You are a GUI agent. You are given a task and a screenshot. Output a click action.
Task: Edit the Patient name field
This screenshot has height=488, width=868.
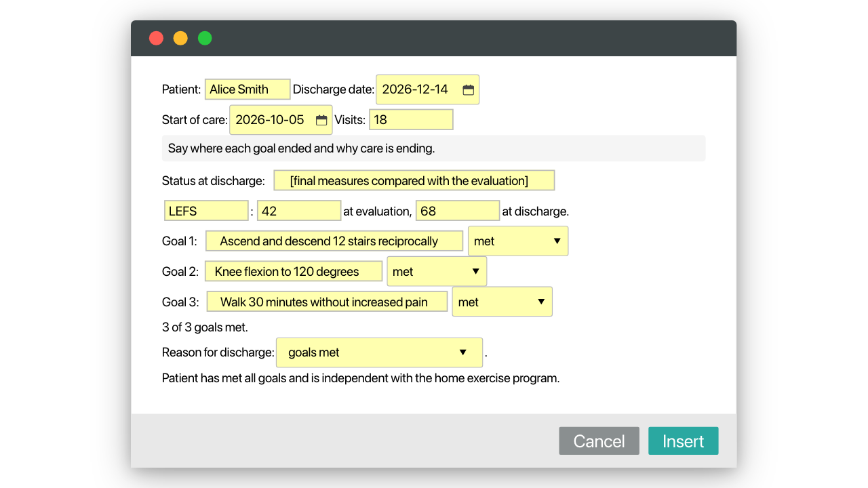pyautogui.click(x=248, y=89)
